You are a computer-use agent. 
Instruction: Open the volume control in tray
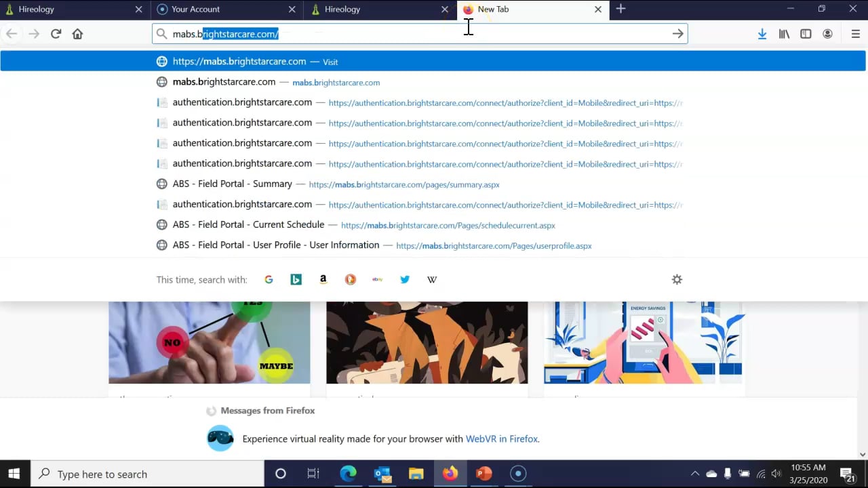(776, 474)
